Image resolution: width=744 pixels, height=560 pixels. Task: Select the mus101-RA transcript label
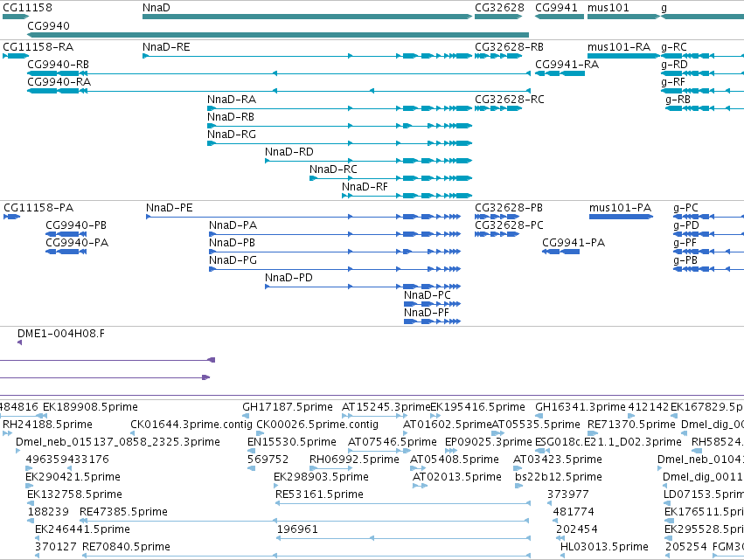619,47
